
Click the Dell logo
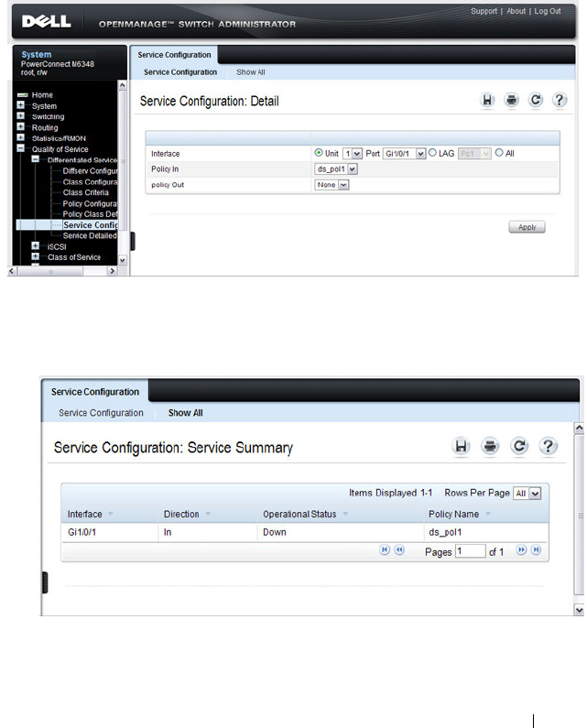coord(46,22)
